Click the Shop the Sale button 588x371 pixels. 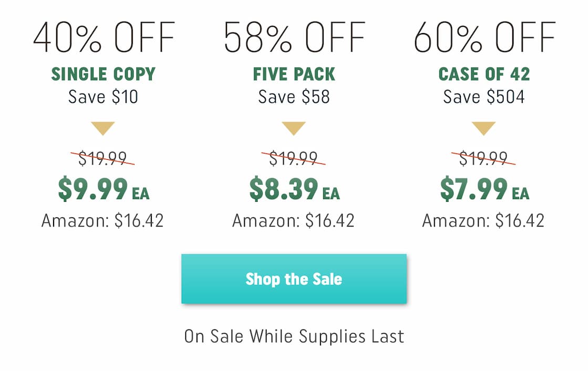point(294,279)
